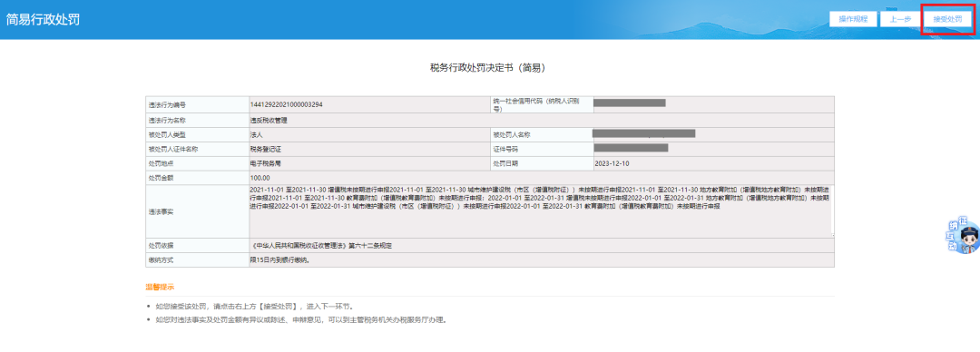Click the 处罚地点 label cell
Image resolution: width=980 pixels, height=352 pixels.
[x=197, y=164]
